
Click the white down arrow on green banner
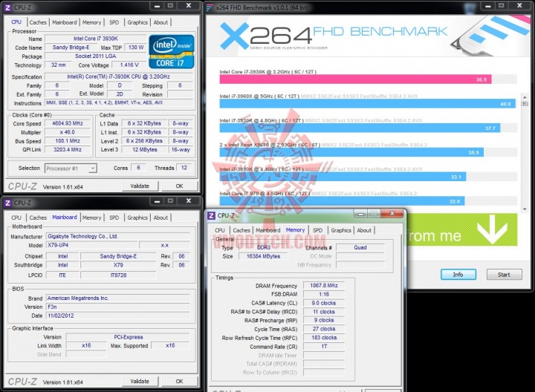492,229
